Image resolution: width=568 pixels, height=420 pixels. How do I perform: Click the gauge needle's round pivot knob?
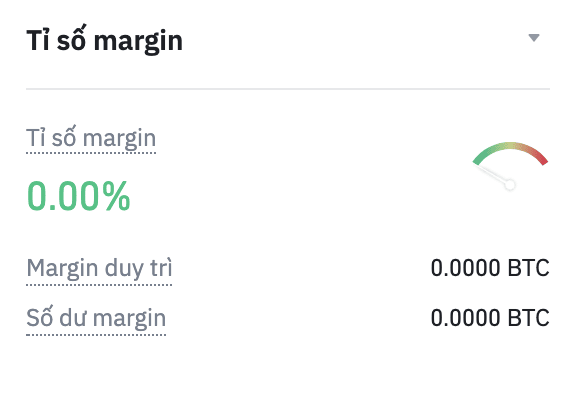510,185
